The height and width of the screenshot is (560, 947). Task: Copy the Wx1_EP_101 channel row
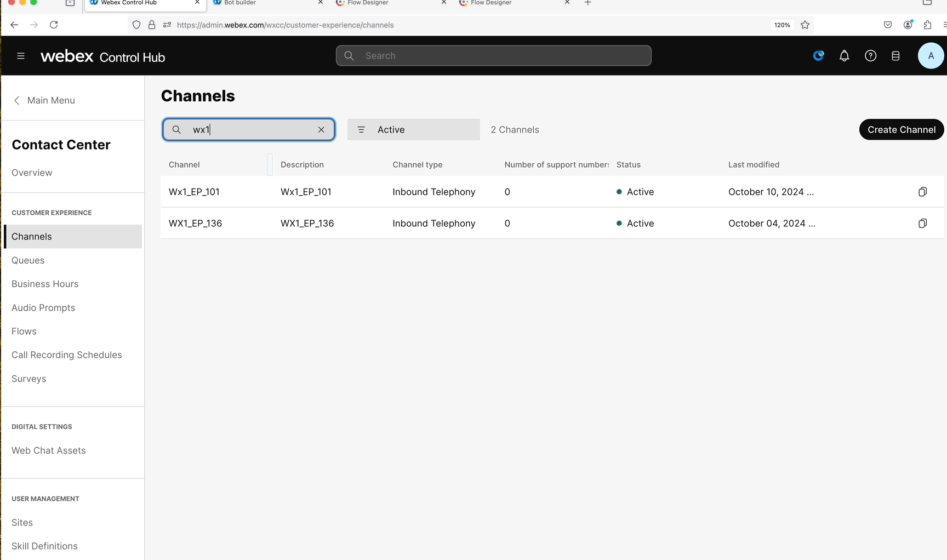[922, 192]
